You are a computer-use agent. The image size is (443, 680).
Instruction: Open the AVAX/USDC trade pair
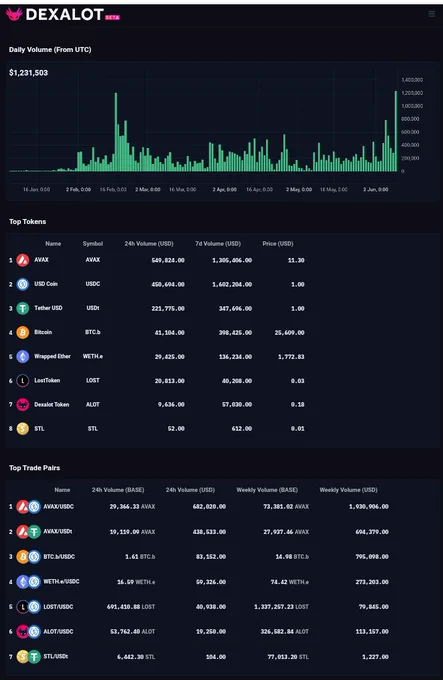click(59, 507)
